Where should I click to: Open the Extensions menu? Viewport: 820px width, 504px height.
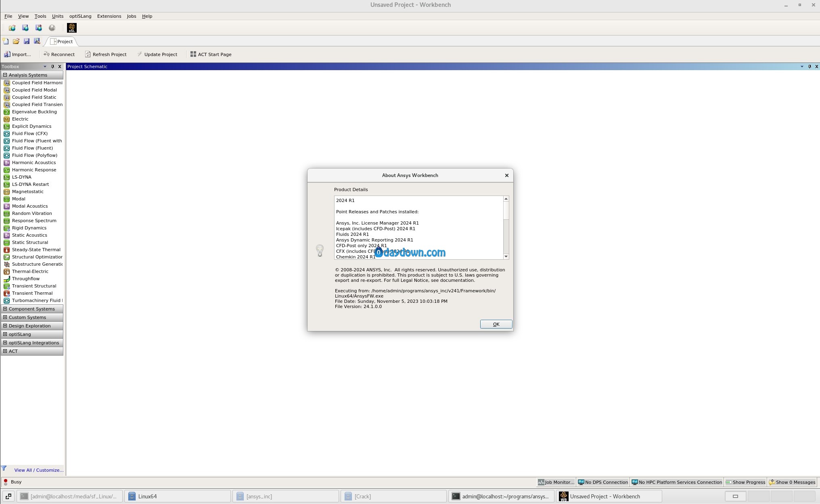click(109, 16)
